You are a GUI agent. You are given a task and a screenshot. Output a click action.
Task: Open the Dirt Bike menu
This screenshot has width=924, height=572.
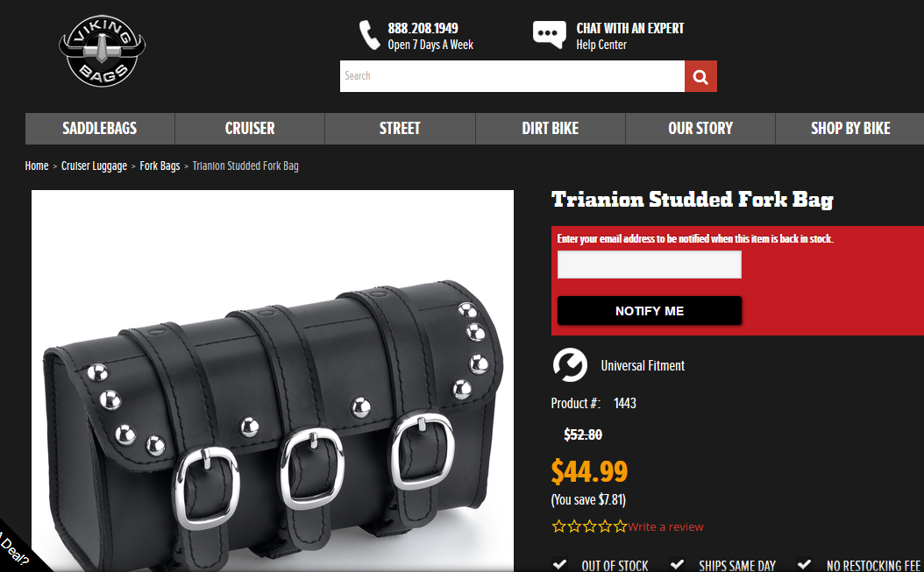click(551, 129)
